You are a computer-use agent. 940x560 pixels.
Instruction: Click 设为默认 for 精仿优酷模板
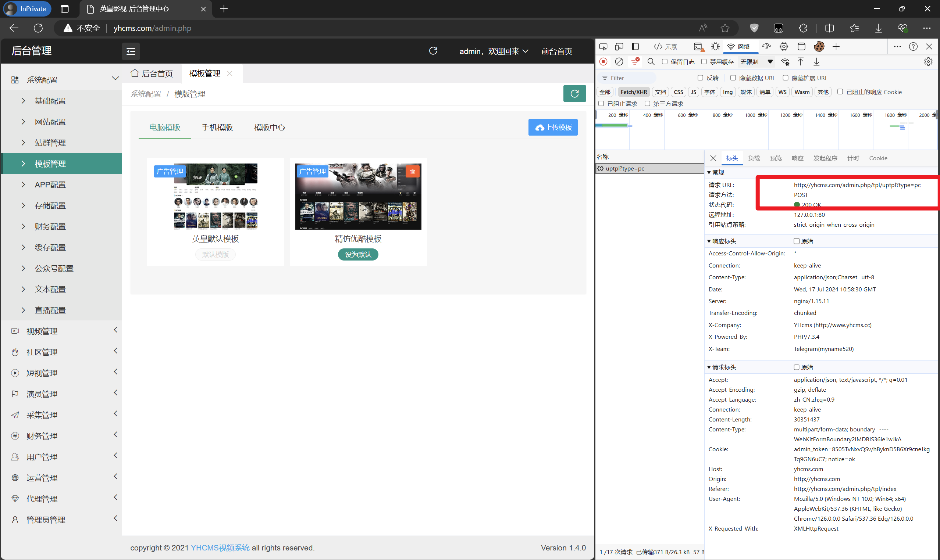(358, 255)
